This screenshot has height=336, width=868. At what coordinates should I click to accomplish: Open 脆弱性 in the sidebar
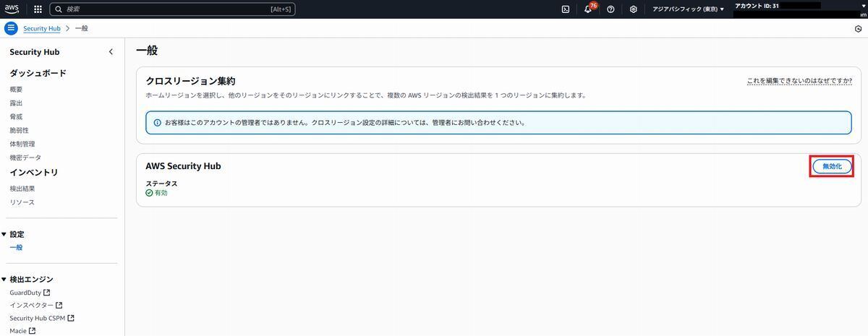pos(19,130)
